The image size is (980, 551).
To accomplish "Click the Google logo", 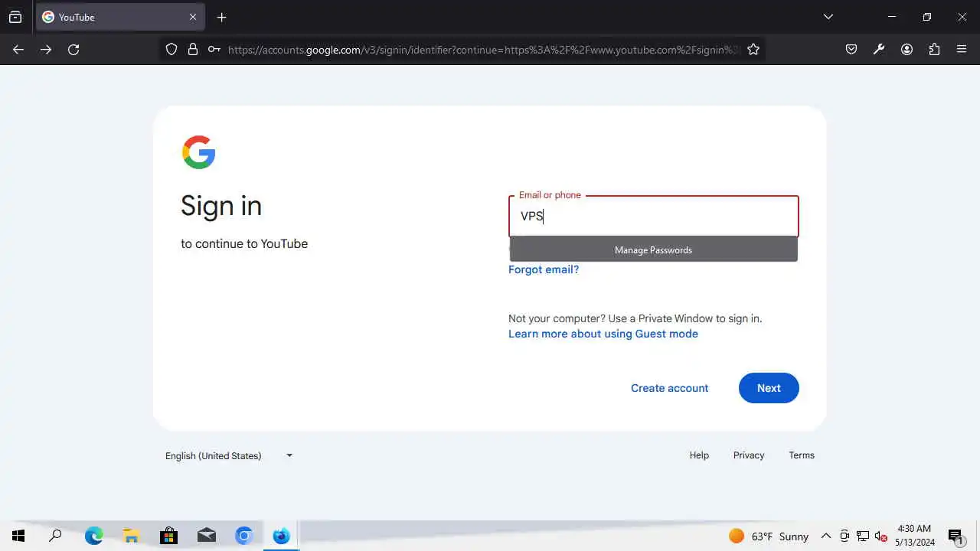I will tap(199, 152).
